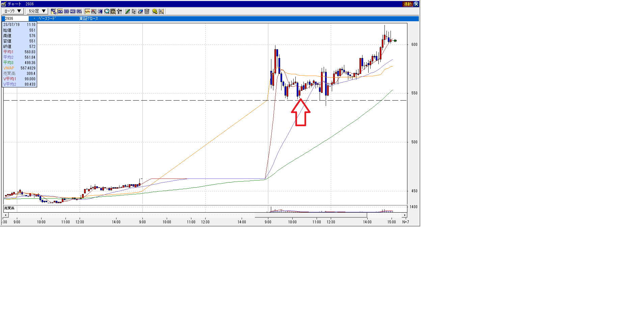This screenshot has height=328, width=644.
Task: Click the ベースフード stock name
Action: [47, 19]
